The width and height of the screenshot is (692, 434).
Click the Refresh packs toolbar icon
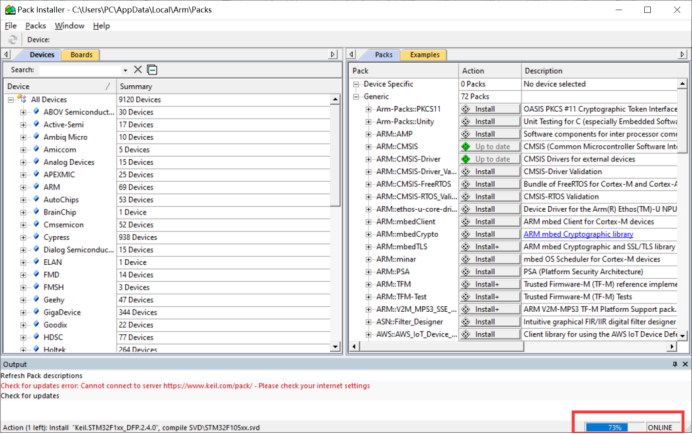point(13,40)
